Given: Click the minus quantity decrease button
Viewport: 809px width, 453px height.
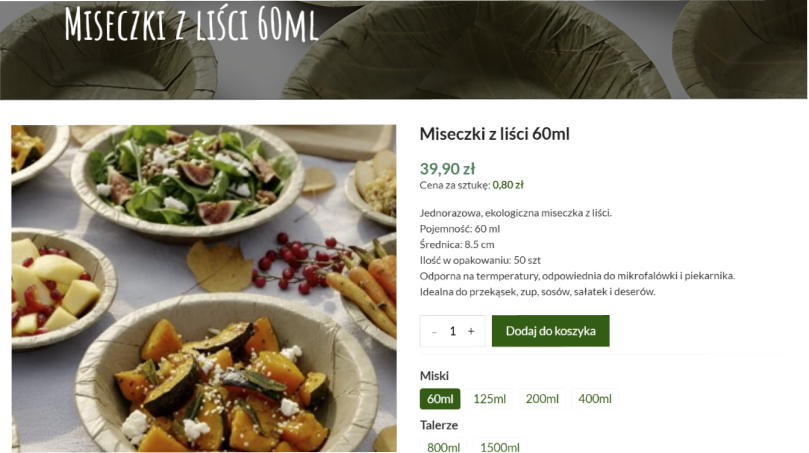Looking at the screenshot, I should tap(434, 332).
